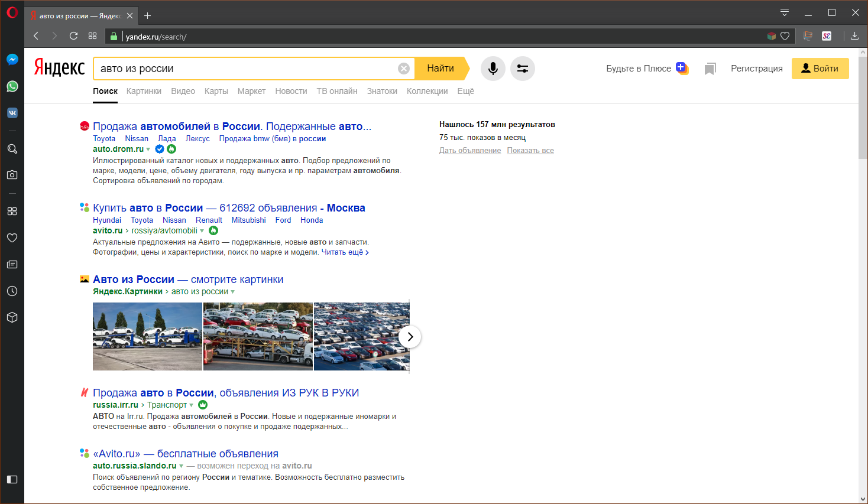Open History clock icon in the sidebar
868x504 pixels.
12,291
